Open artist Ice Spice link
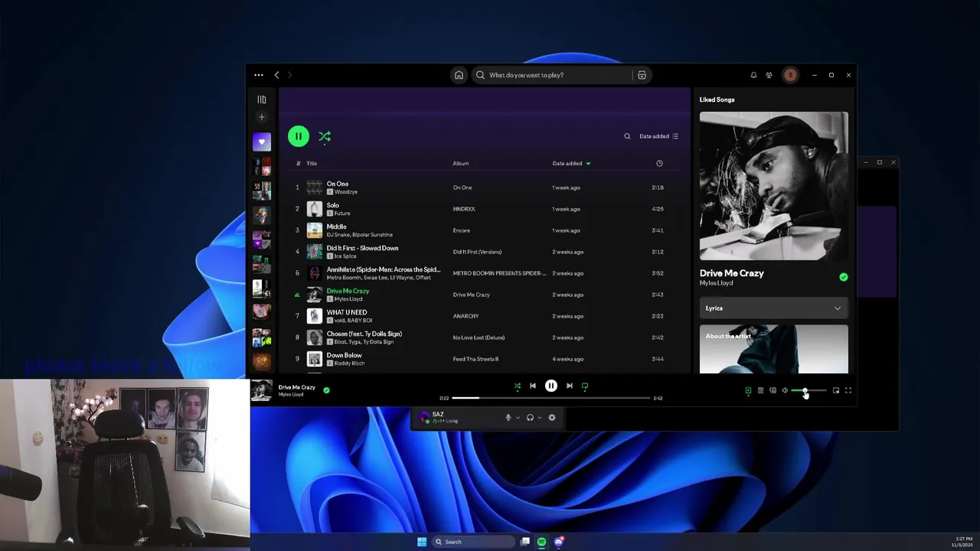980x551 pixels. pos(346,256)
